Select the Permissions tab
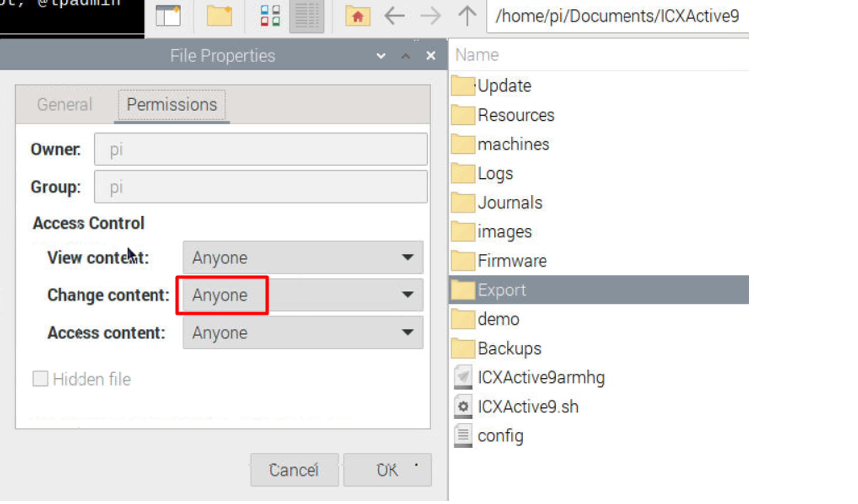The image size is (858, 504). pos(172,105)
